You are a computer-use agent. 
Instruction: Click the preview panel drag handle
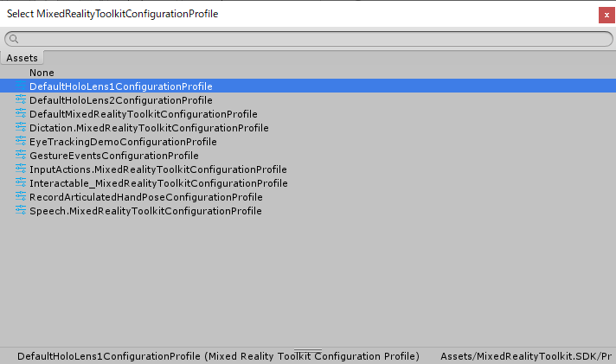(308, 350)
